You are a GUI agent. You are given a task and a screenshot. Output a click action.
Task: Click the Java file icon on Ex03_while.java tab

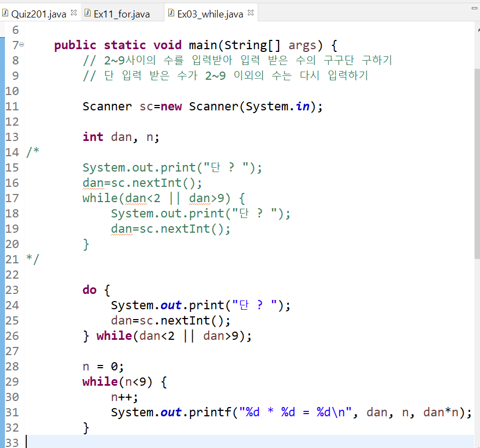(171, 13)
